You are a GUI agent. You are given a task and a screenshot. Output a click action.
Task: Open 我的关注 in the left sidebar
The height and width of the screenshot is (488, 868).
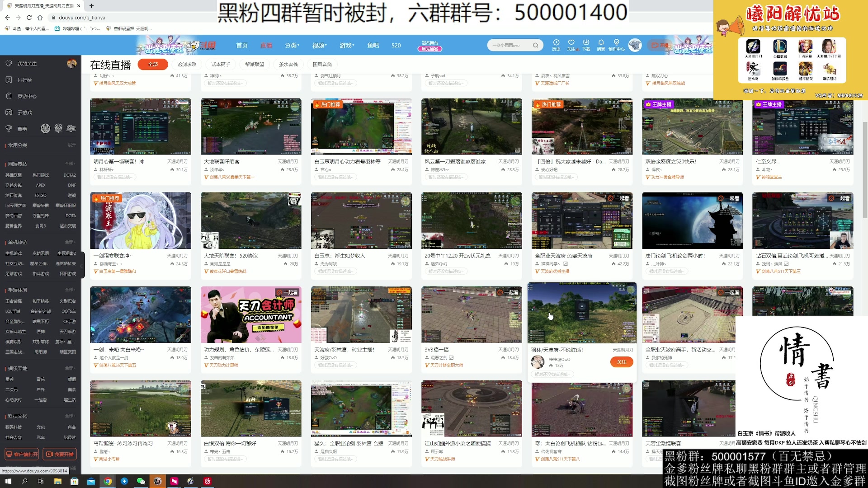tap(27, 64)
